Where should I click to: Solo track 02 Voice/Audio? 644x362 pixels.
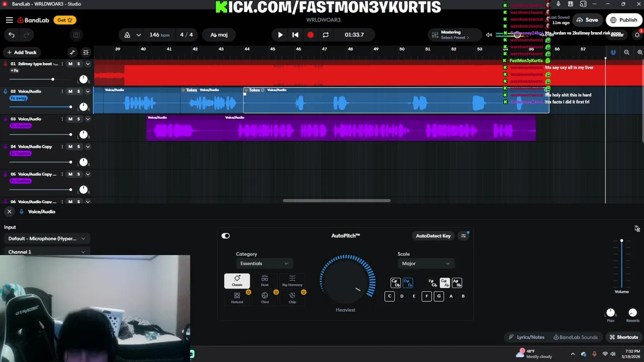click(x=78, y=92)
